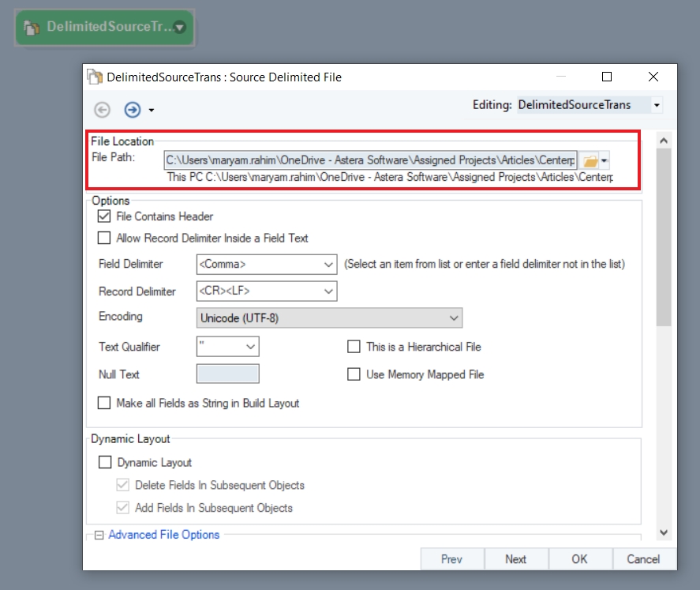The image size is (700, 590).
Task: Tick the Dynamic Layout checkbox
Action: [104, 462]
